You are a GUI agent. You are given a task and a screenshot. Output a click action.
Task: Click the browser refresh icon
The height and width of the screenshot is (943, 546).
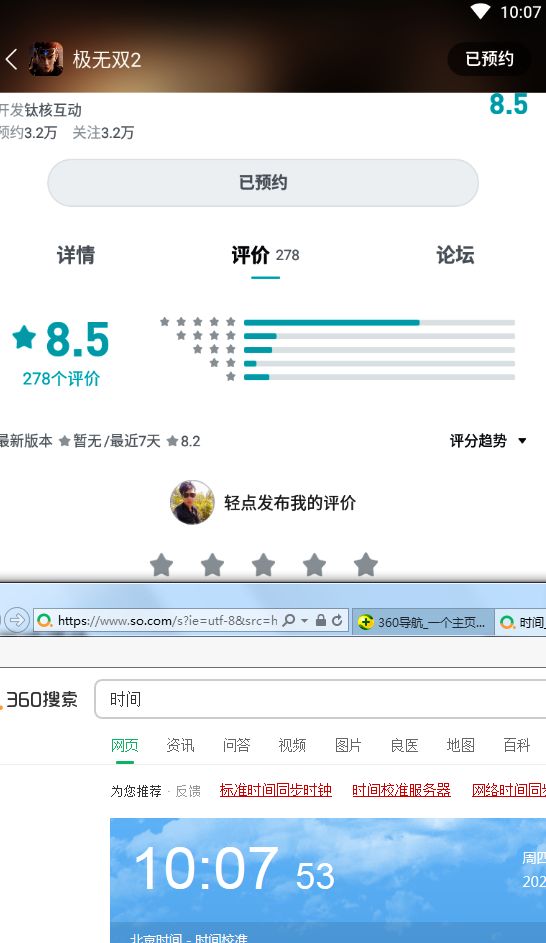pyautogui.click(x=337, y=620)
